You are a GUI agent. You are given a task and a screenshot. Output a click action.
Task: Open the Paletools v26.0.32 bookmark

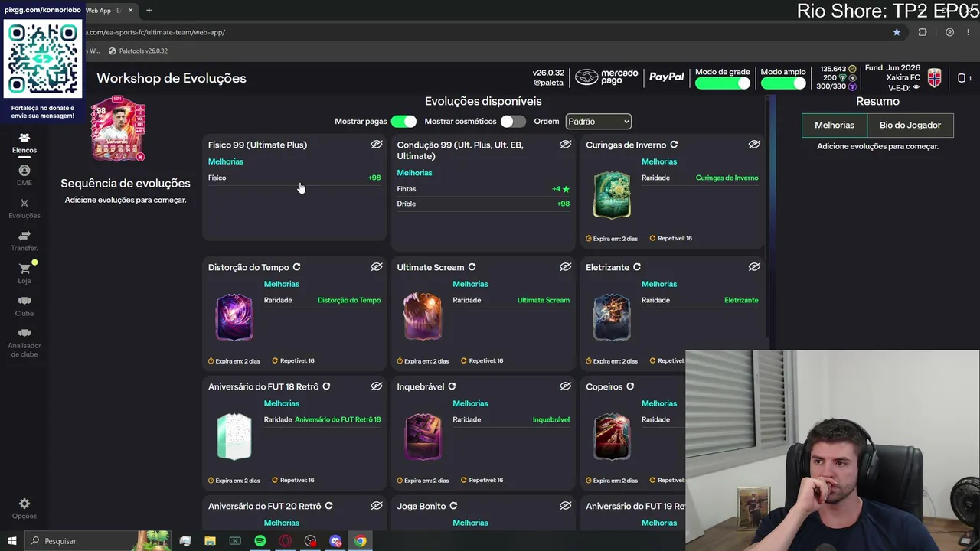138,51
